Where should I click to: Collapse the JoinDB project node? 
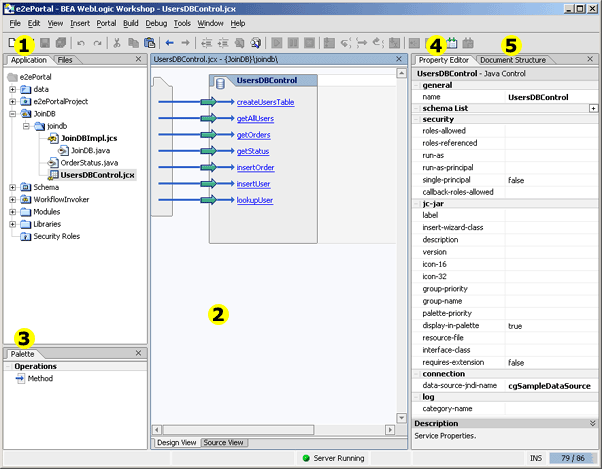pyautogui.click(x=13, y=114)
